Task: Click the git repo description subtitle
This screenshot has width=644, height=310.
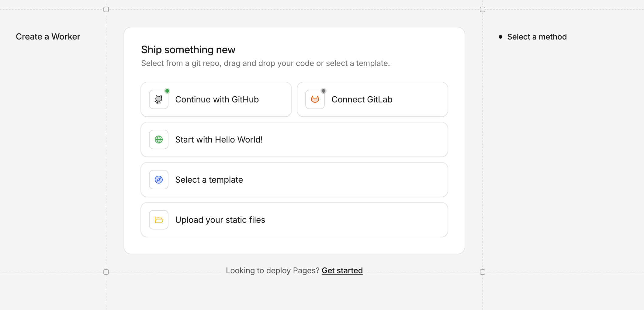Action: point(265,63)
